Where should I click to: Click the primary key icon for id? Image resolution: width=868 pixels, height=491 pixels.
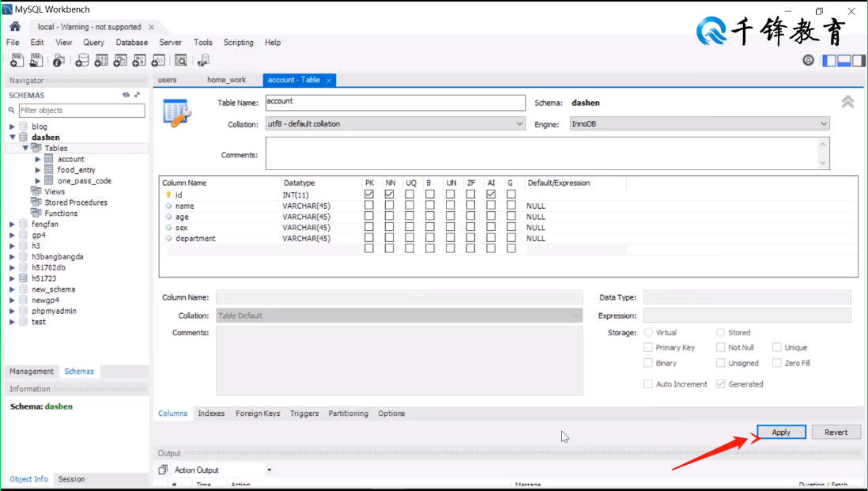(168, 195)
